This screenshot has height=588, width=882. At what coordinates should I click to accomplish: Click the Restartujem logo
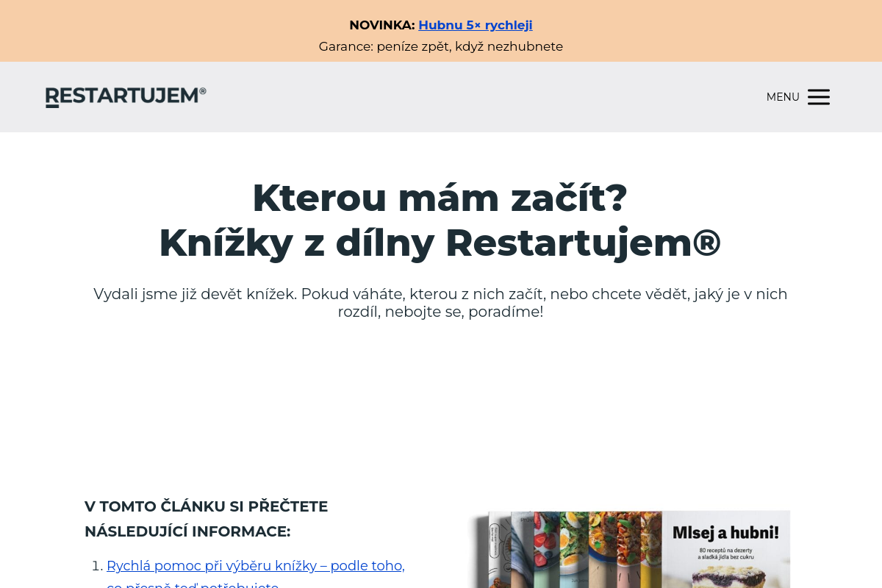(x=126, y=97)
